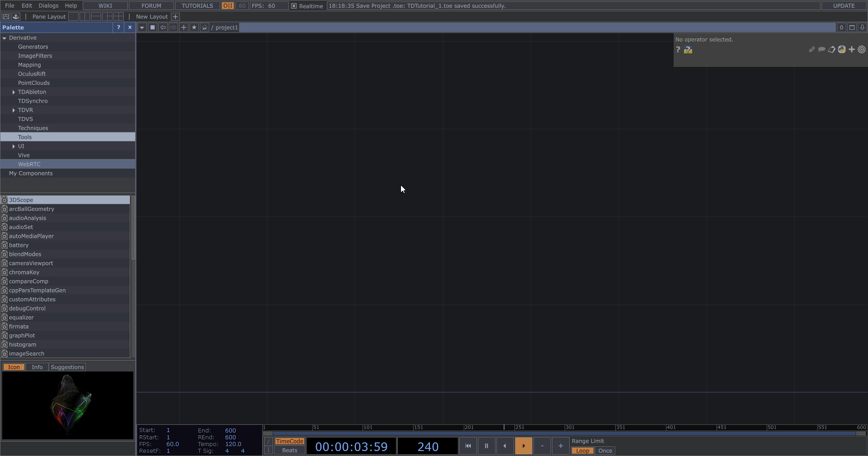Click the back arrow in the network toolbar
The width and height of the screenshot is (868, 456).
(x=162, y=28)
